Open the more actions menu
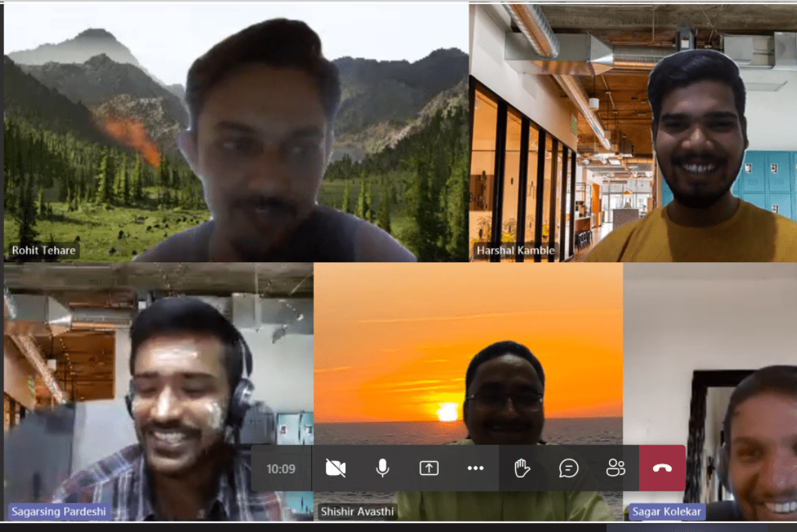797x532 pixels. (x=475, y=468)
